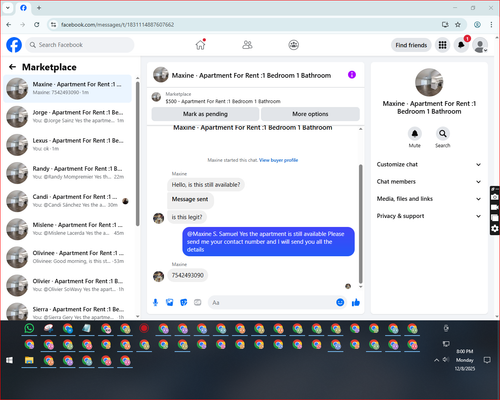Screen dimensions: 500x400
Task: Open the Mislene conversation in the list
Action: (x=68, y=229)
